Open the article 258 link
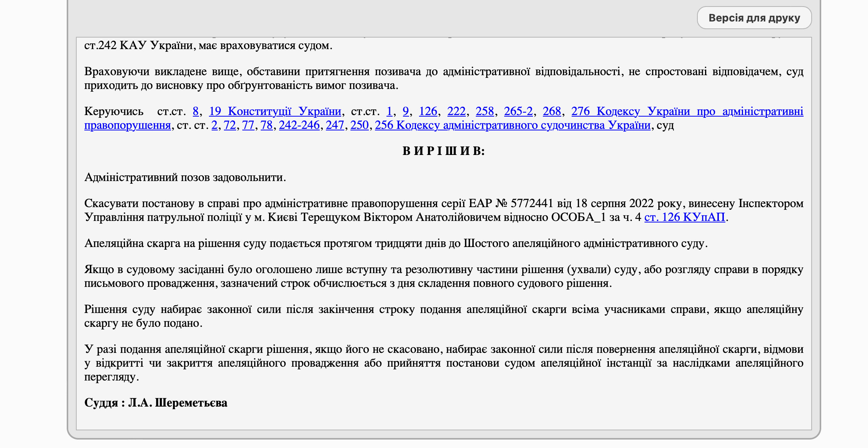The image size is (868, 448). pyautogui.click(x=485, y=111)
